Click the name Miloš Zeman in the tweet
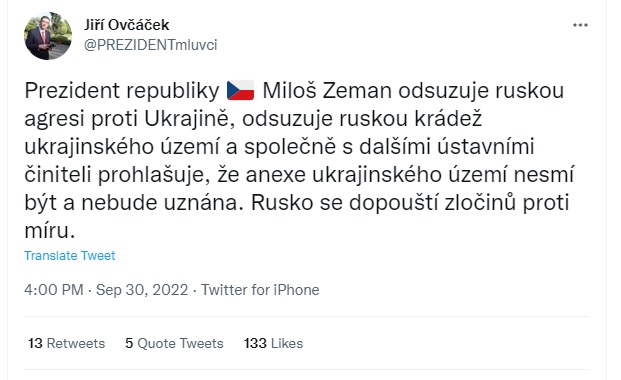This screenshot has width=621, height=380. pyautogui.click(x=327, y=90)
